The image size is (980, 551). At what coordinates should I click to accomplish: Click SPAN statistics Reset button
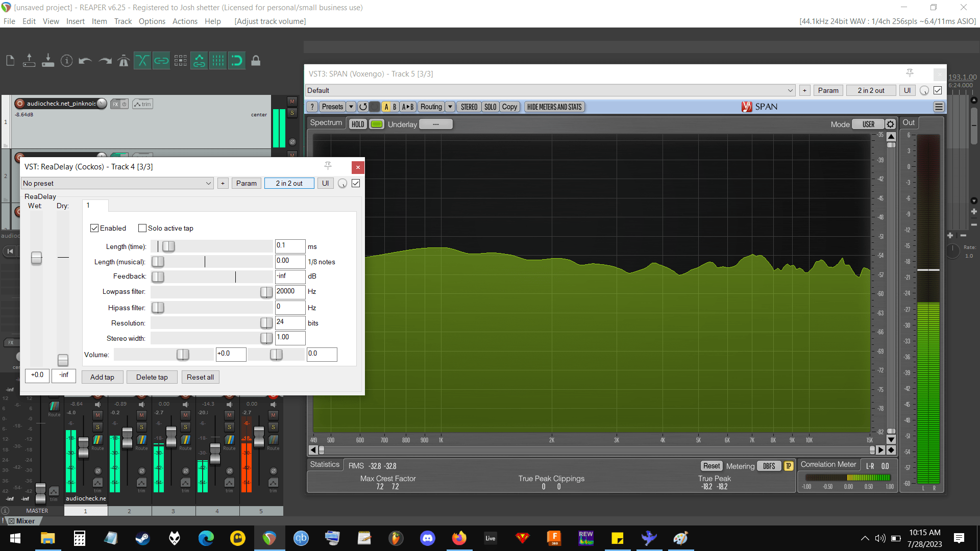pyautogui.click(x=712, y=466)
